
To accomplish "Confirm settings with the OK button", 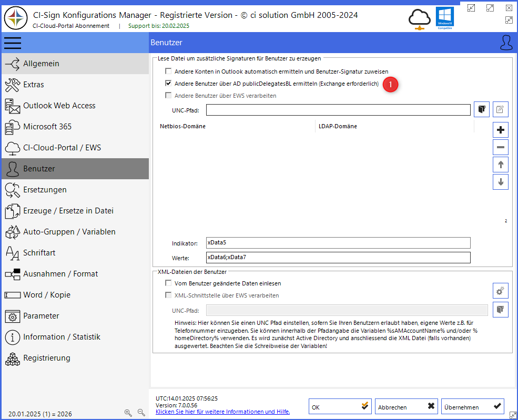I will [340, 406].
